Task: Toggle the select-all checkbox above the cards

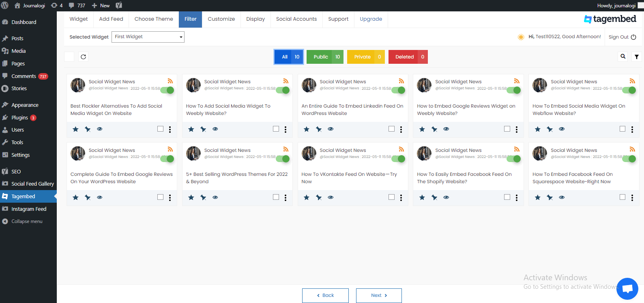Action: point(69,57)
